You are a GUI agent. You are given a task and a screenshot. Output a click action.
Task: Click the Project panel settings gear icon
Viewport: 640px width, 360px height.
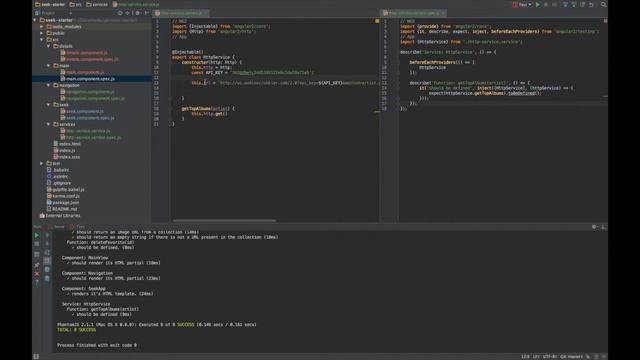point(138,13)
